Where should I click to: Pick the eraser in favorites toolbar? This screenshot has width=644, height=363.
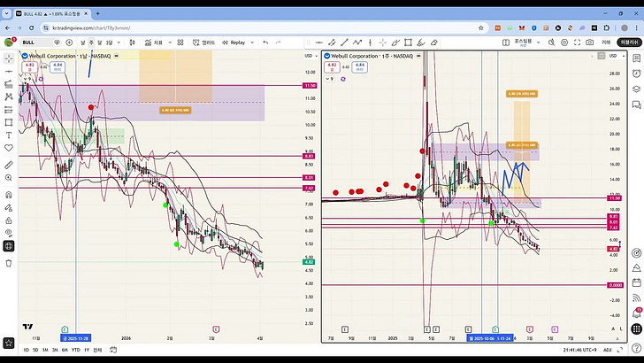point(433,42)
